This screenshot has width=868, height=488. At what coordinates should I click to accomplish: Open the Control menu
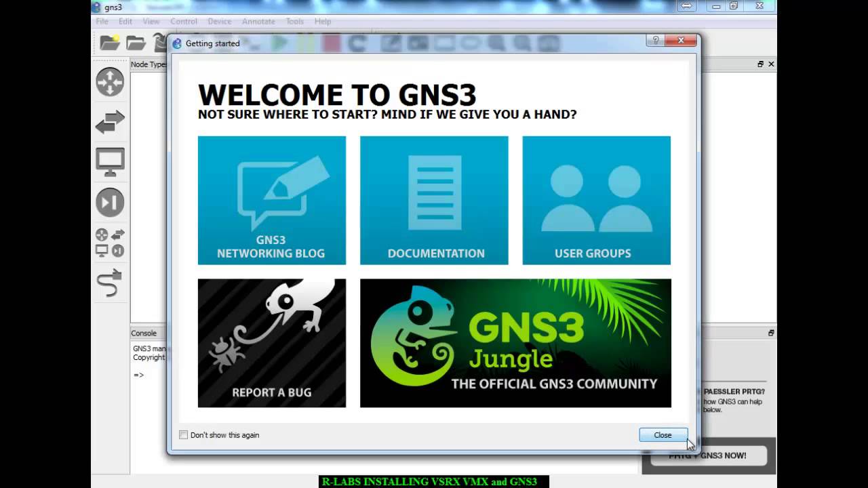tap(184, 21)
